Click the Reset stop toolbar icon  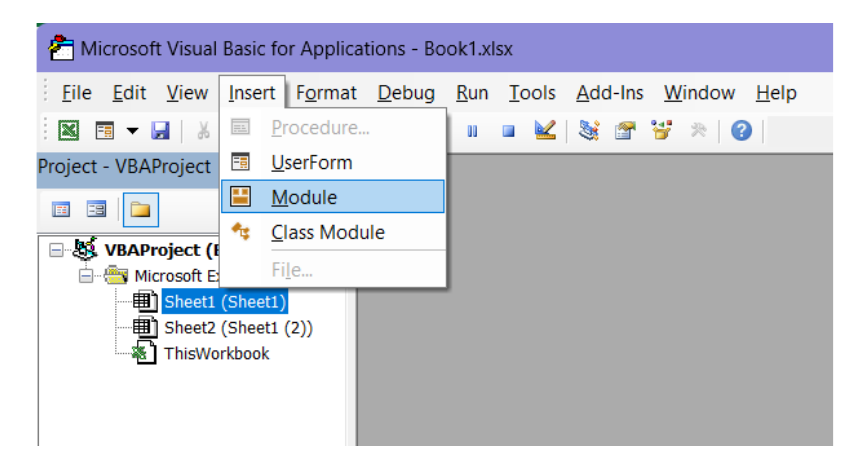click(508, 131)
